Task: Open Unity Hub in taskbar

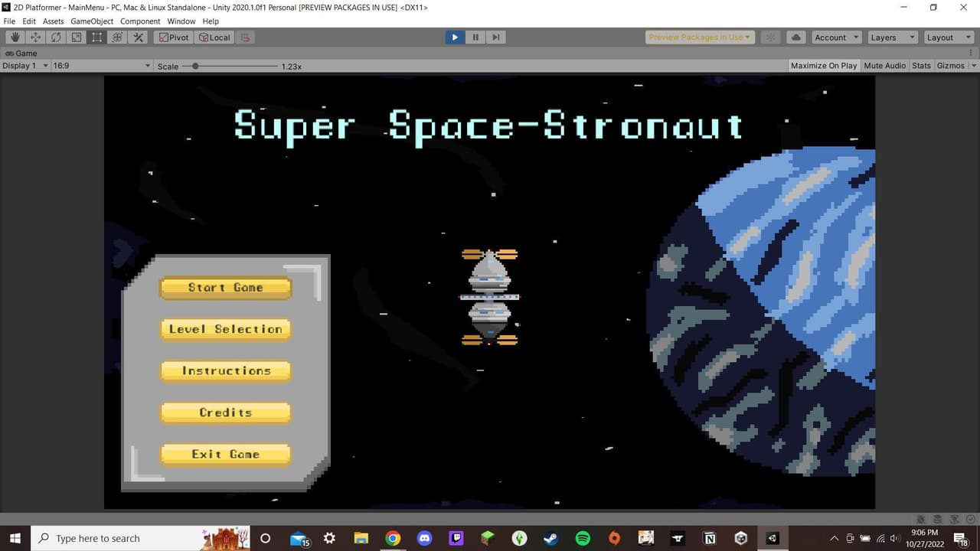Action: [x=741, y=539]
